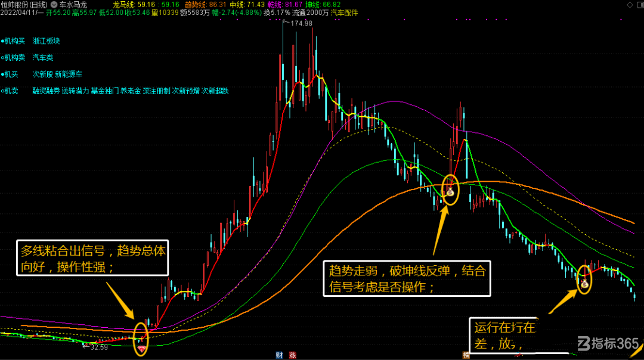
Task: Open the 新能源车 concept tag
Action: 69,75
